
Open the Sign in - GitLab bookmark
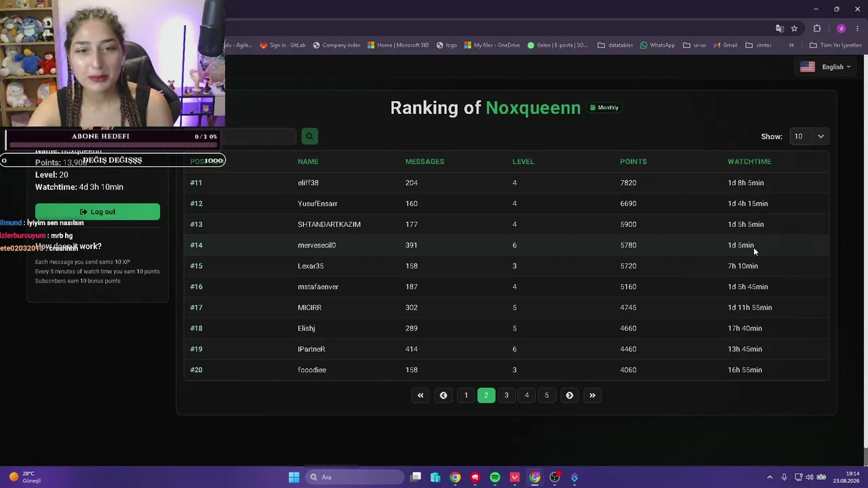click(x=283, y=45)
